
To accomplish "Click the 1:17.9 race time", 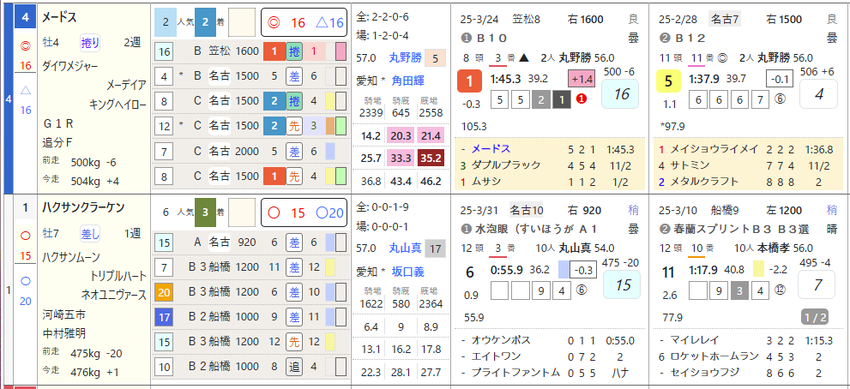I will tap(703, 270).
